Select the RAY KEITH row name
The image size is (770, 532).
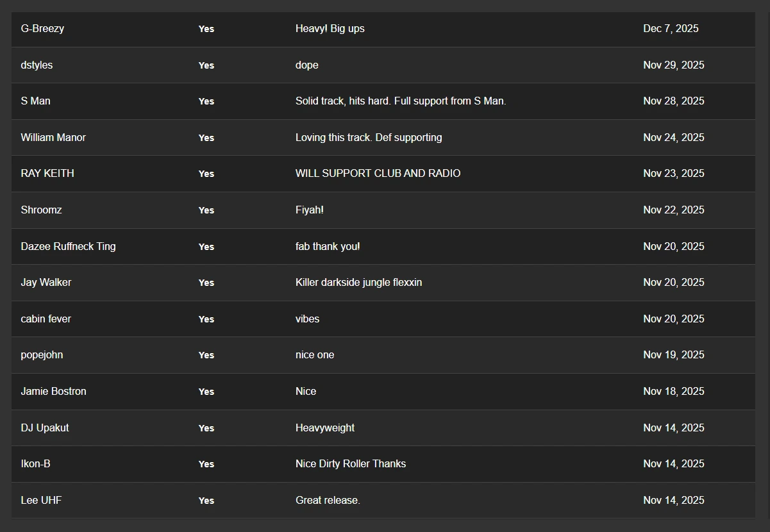pos(47,174)
